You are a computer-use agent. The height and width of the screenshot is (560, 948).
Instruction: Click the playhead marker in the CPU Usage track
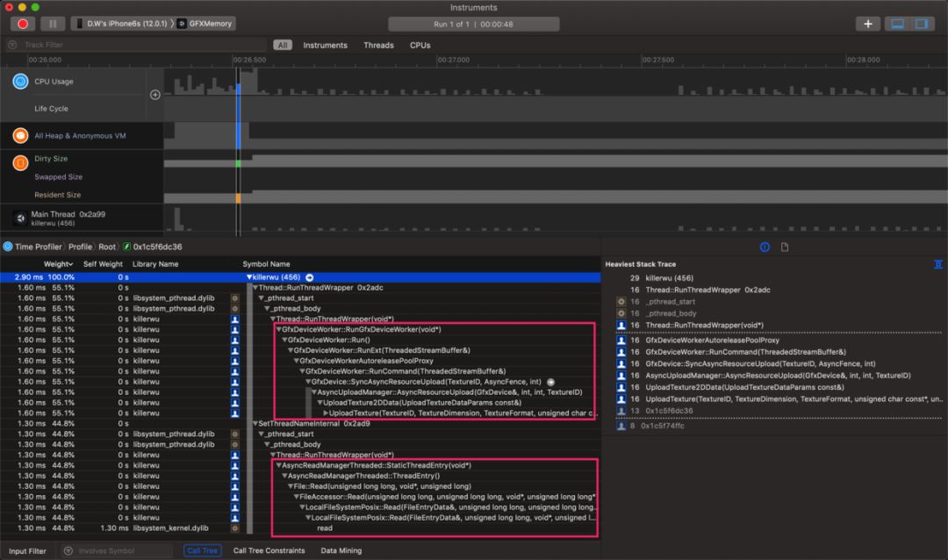click(x=238, y=89)
